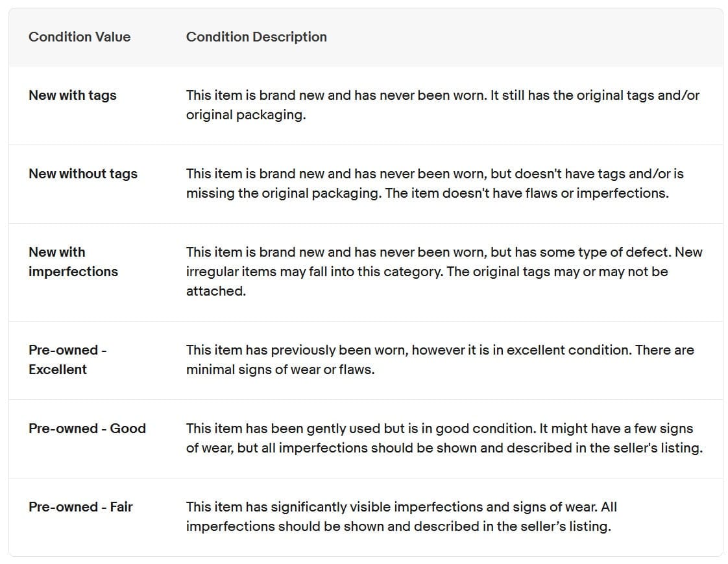Click the Pre-owned Excellent description text
This screenshot has height=564, width=728.
click(x=440, y=350)
